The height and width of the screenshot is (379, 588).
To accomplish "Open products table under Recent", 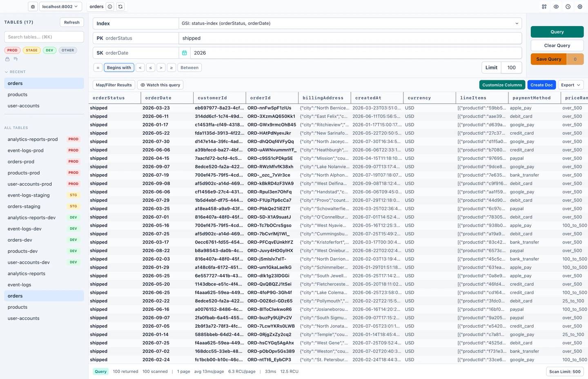I will tap(44, 95).
